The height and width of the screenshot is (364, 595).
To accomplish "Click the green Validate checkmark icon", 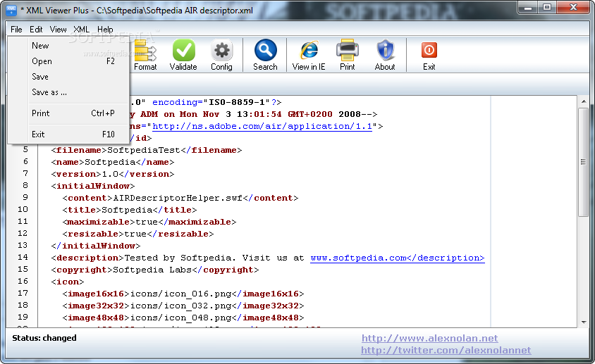I will 184,51.
